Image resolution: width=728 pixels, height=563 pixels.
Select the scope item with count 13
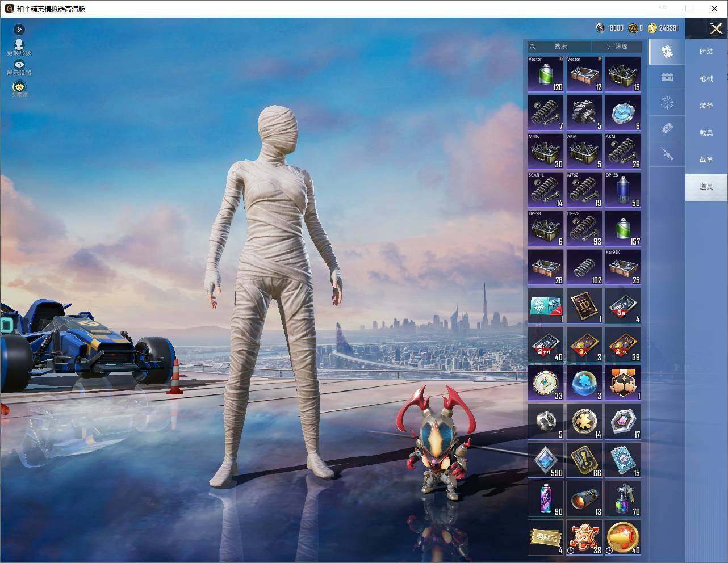(x=584, y=498)
